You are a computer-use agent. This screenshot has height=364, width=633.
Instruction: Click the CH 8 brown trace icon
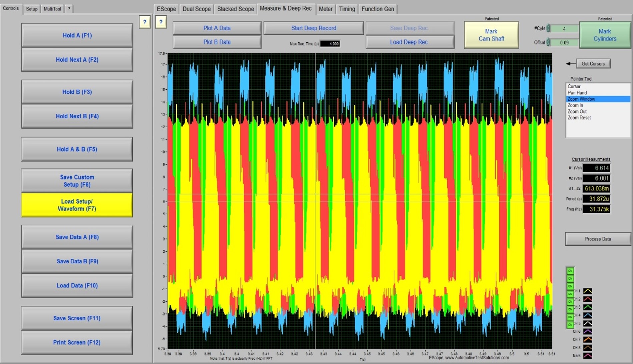tap(587, 348)
